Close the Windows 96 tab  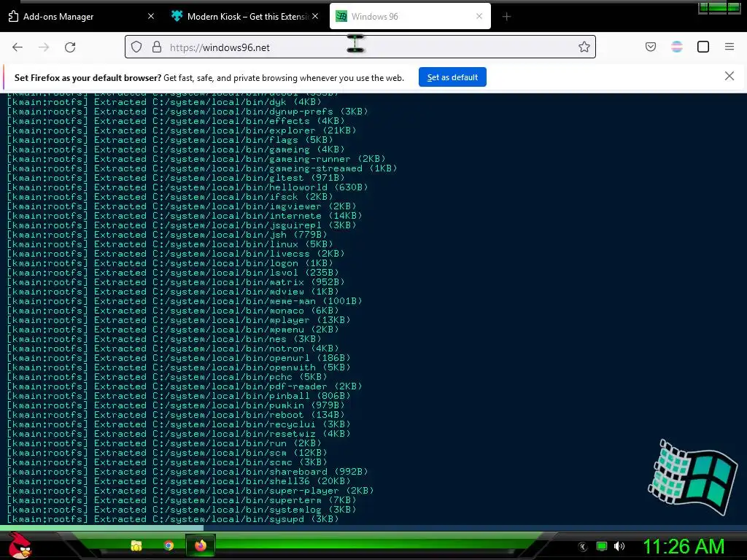[x=479, y=17]
